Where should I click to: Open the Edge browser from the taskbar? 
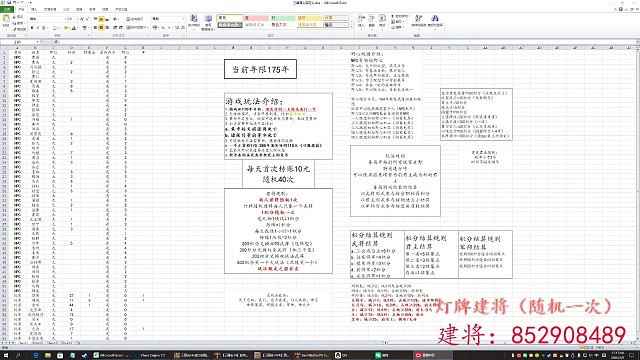36,356
